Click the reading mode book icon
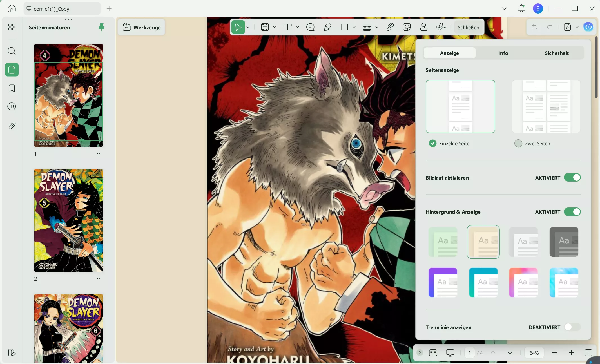The height and width of the screenshot is (364, 600). click(433, 353)
